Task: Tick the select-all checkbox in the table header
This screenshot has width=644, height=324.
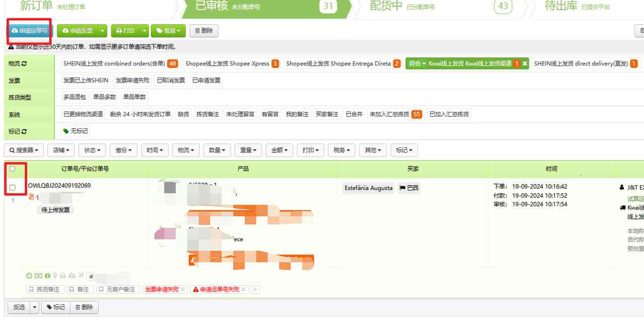Action: 13,169
